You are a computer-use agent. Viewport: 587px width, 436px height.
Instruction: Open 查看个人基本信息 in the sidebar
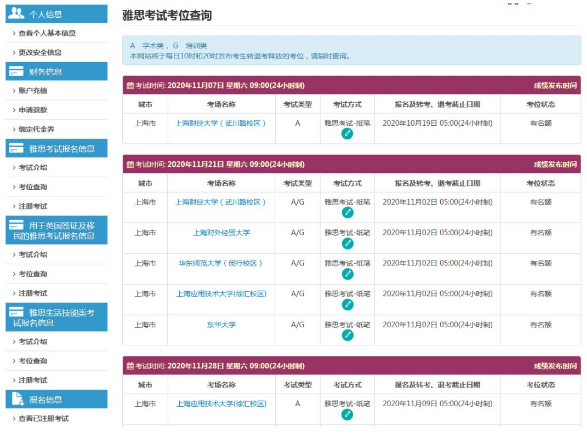coord(47,33)
